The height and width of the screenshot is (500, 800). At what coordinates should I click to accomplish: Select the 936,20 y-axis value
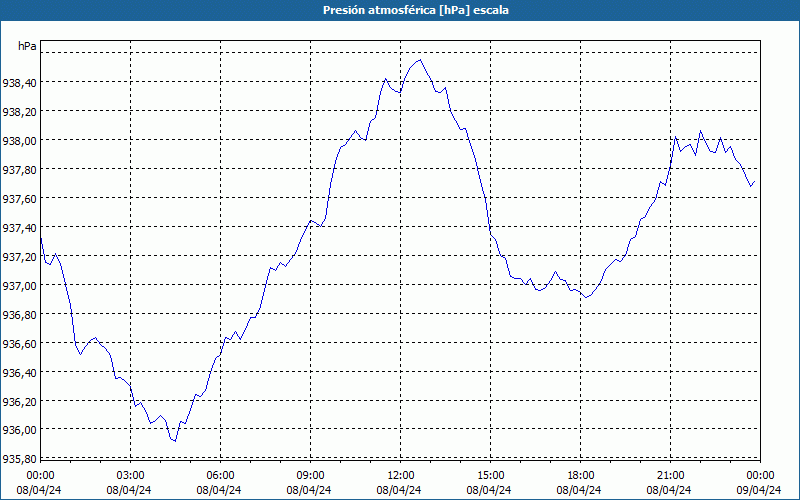[x=19, y=402]
